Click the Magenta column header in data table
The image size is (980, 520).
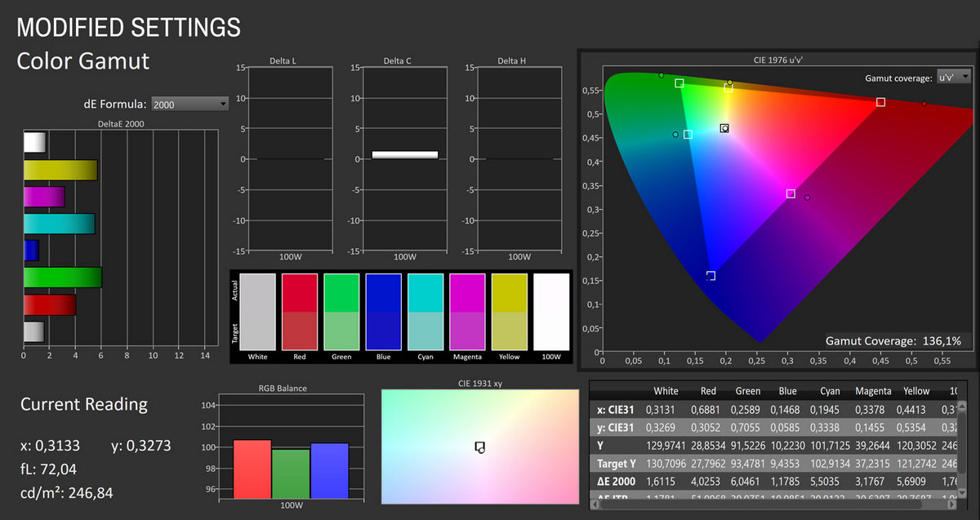pyautogui.click(x=872, y=391)
